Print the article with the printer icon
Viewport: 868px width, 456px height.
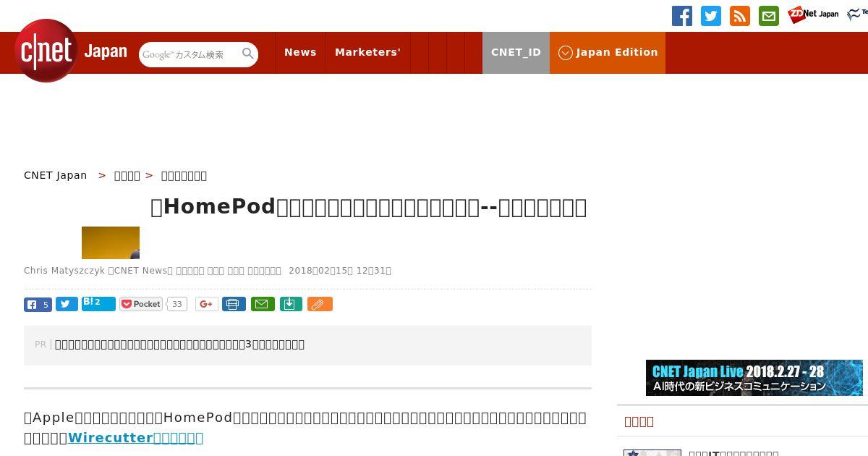click(234, 304)
